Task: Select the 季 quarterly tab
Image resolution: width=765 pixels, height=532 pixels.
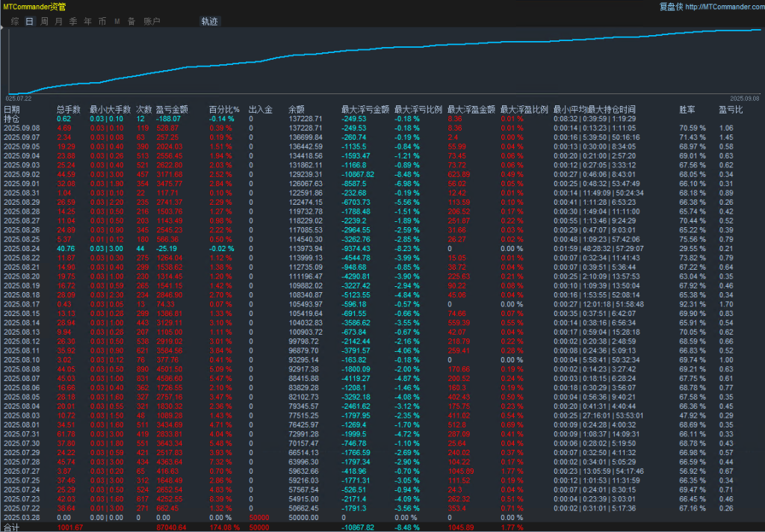Action: tap(73, 22)
